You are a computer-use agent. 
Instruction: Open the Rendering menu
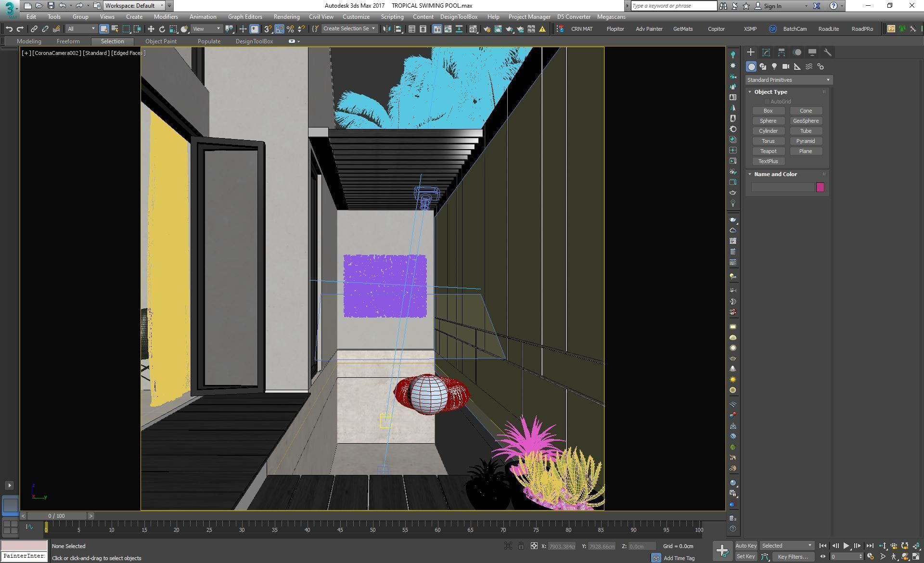pyautogui.click(x=286, y=17)
